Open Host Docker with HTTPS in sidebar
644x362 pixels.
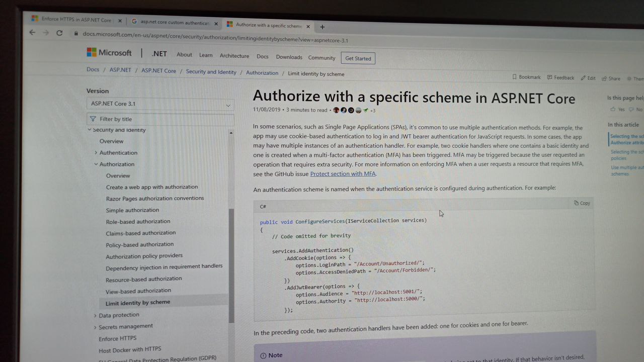[130, 349]
